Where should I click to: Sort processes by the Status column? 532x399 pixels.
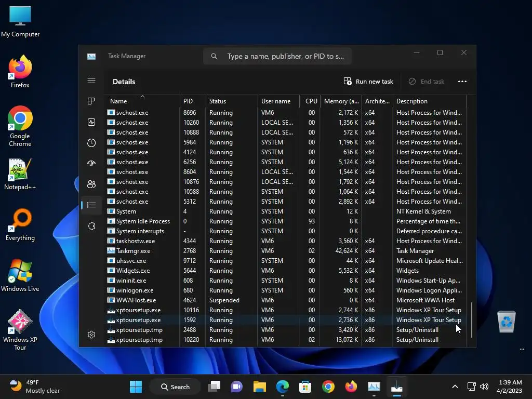tap(231, 101)
